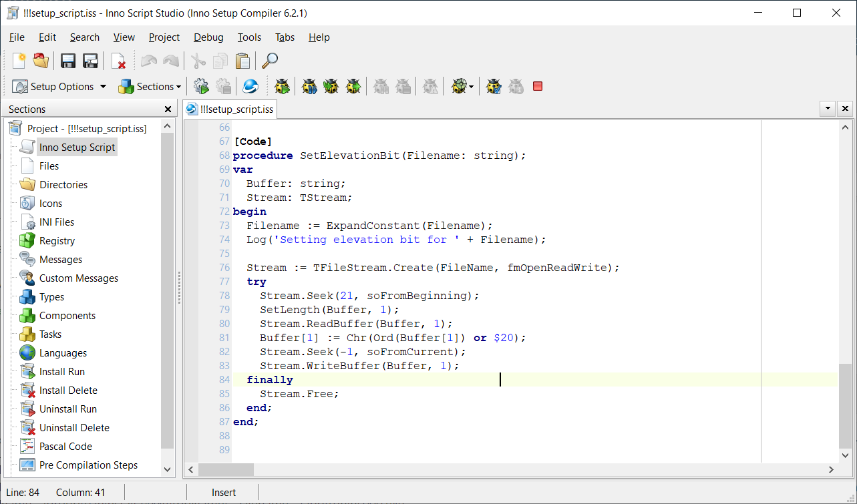Select the Install Run section
The height and width of the screenshot is (504, 857).
pos(62,371)
